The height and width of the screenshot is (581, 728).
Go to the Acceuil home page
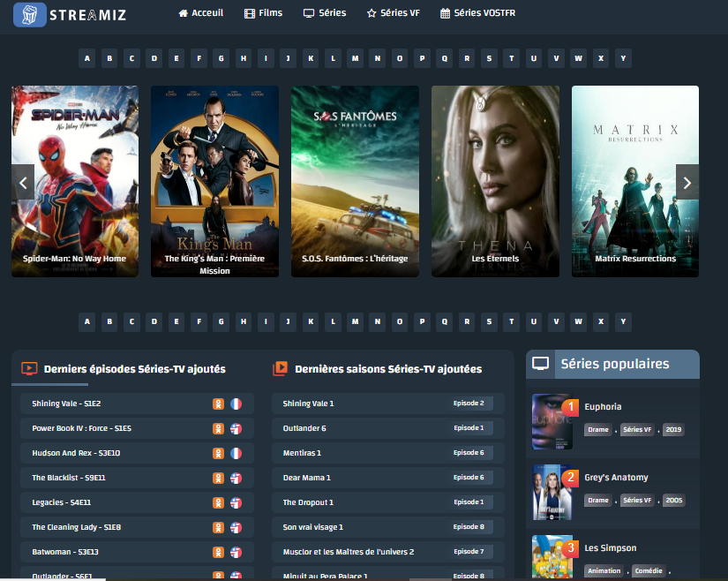[x=201, y=13]
